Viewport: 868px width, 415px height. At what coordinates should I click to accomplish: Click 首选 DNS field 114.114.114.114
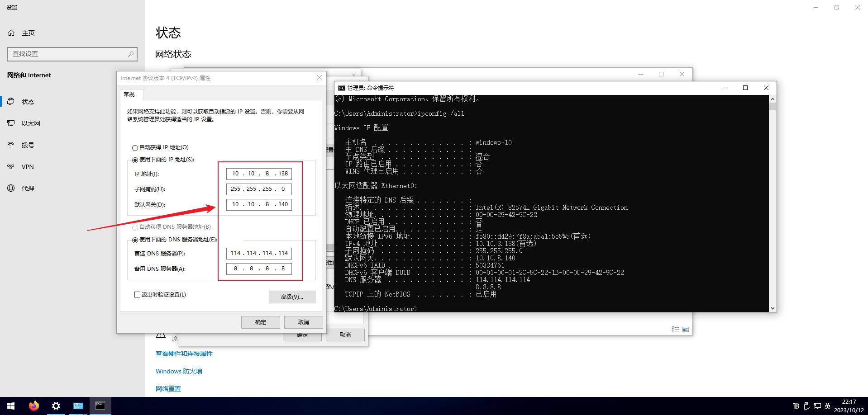click(259, 253)
